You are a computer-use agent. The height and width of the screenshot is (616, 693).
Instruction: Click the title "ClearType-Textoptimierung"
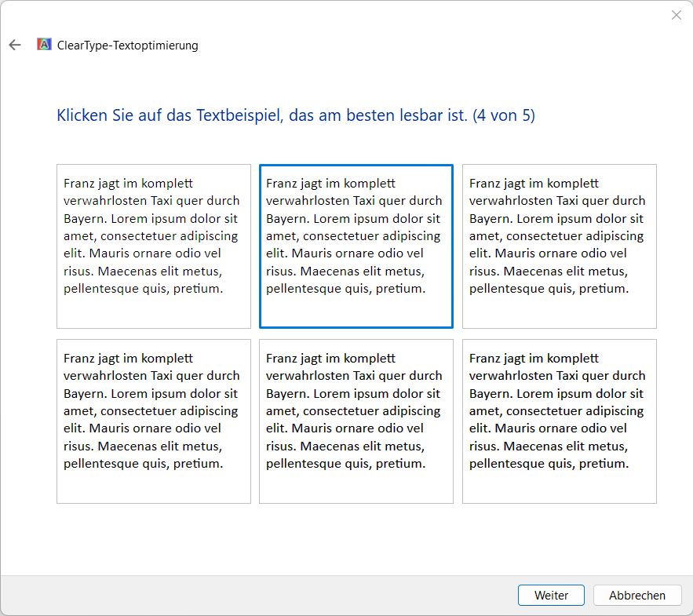tap(128, 45)
